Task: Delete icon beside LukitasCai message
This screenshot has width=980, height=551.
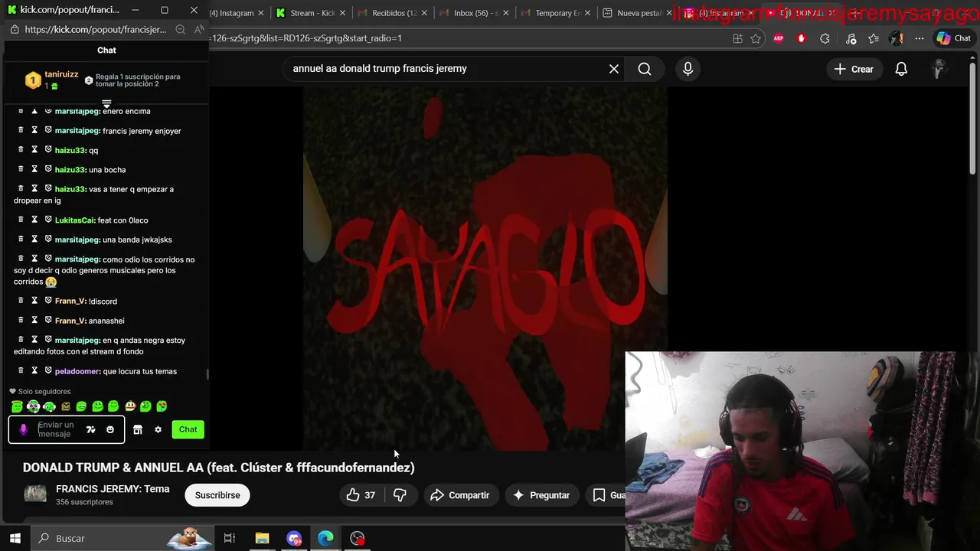Action: click(21, 220)
